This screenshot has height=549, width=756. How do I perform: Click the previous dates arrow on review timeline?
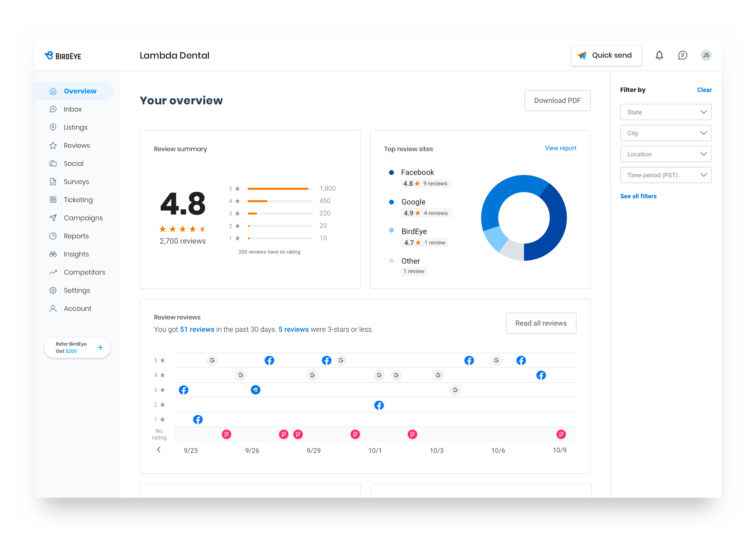coord(159,450)
